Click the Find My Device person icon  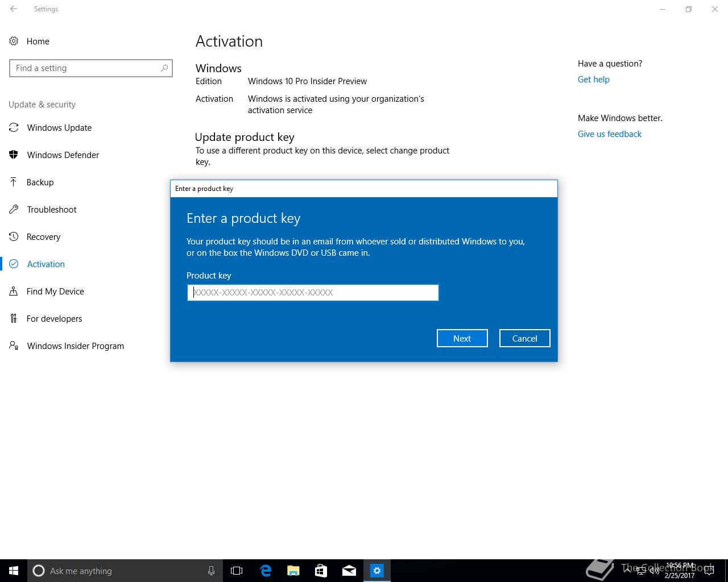point(14,291)
